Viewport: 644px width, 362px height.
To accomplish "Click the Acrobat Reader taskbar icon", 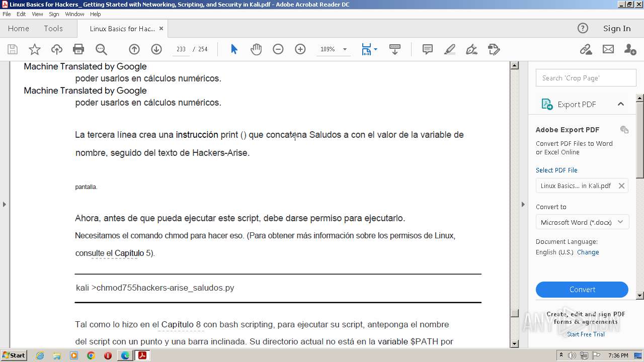I will [142, 355].
